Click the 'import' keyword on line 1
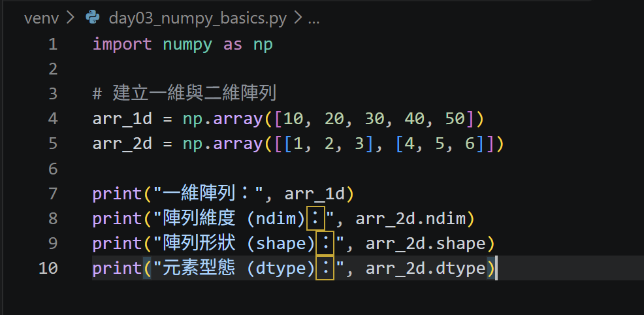Screen dimensions: 644x315 pos(122,44)
